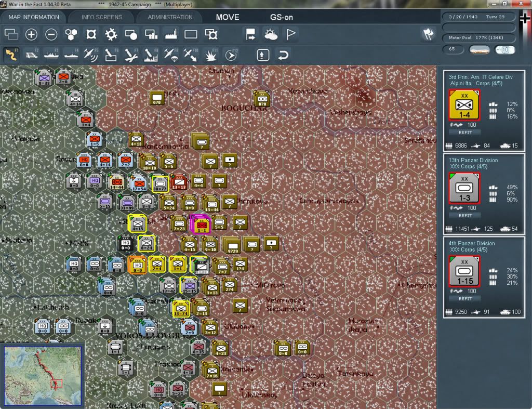Toggle the factory icon in toolbar

(171, 34)
